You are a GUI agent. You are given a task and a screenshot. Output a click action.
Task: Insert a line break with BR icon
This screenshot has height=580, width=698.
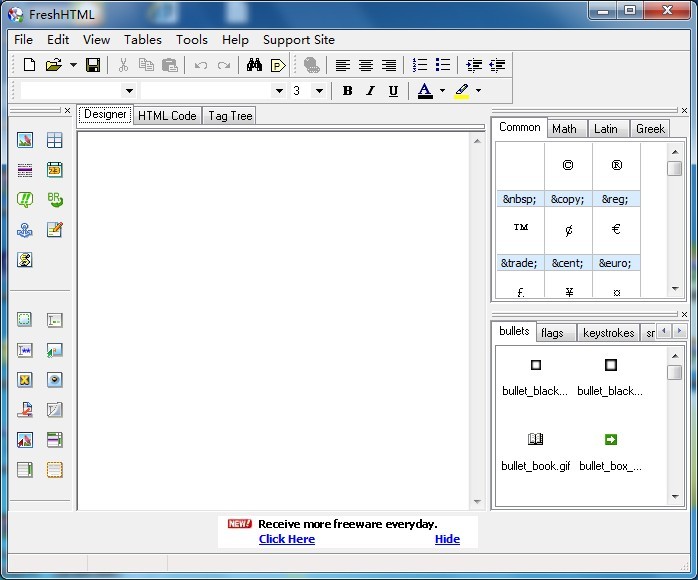click(54, 200)
